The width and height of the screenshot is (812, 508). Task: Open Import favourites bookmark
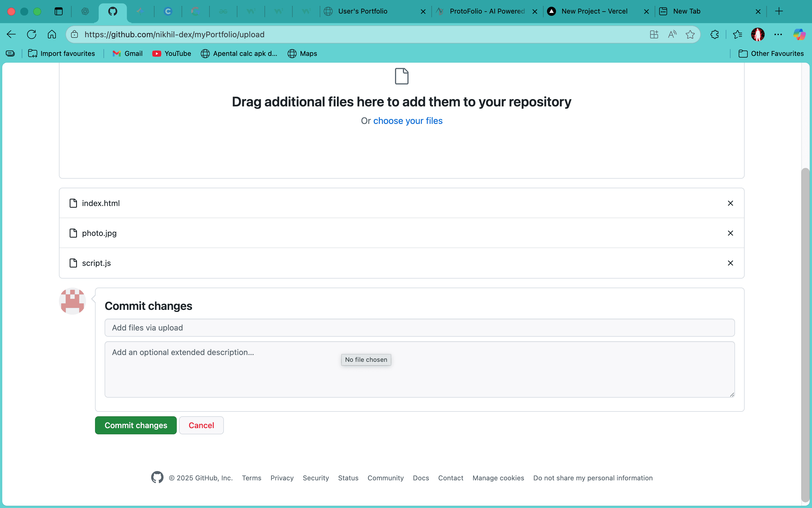61,53
